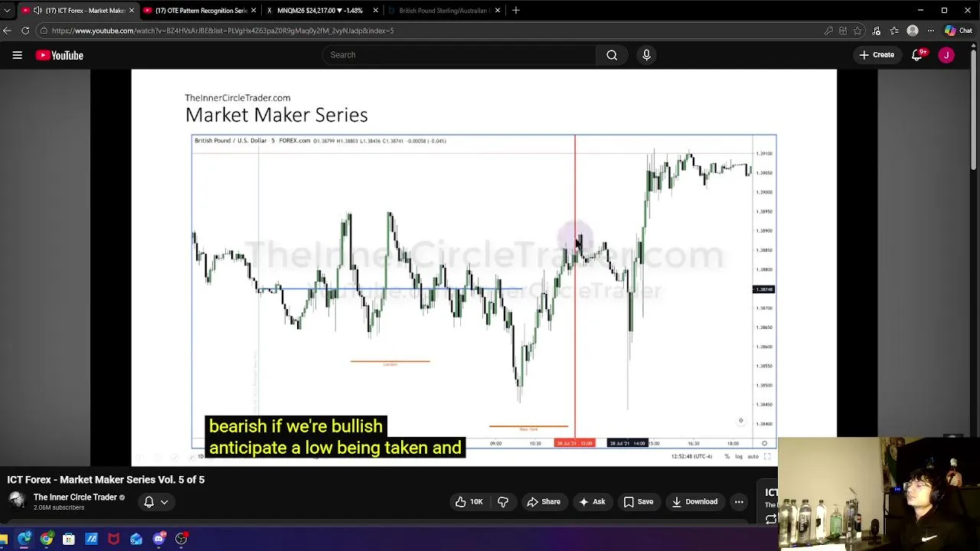This screenshot has width=980, height=551.
Task: Open the YouTube hamburger guide menu
Action: tap(17, 55)
